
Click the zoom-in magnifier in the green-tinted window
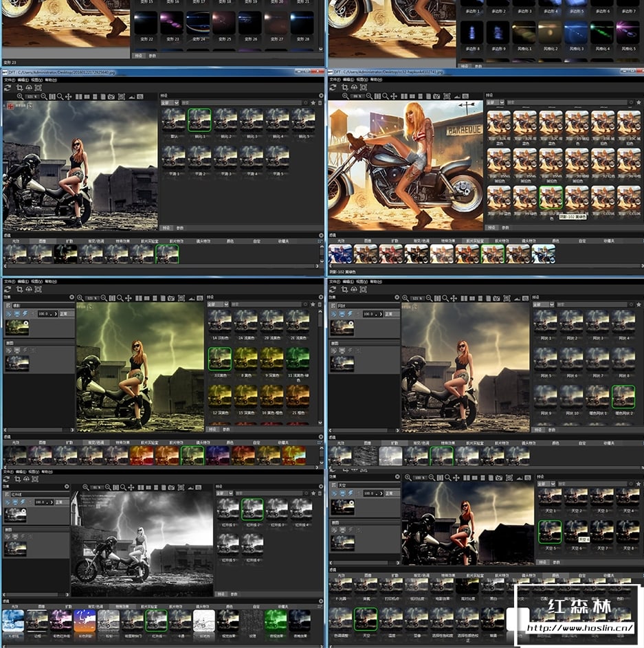click(80, 298)
